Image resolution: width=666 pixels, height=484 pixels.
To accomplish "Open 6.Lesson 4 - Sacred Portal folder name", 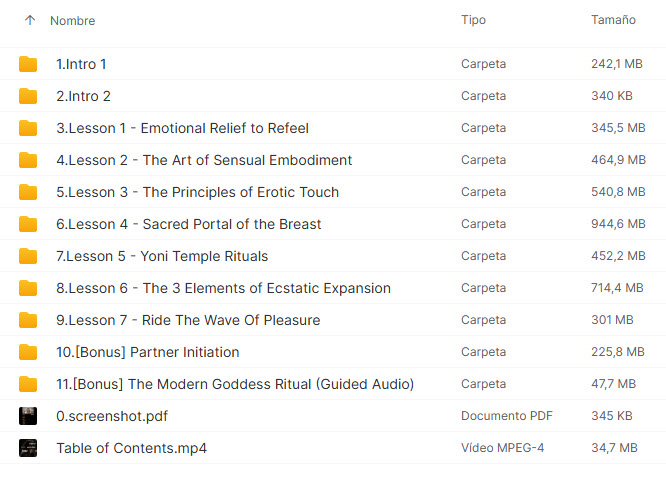I will tap(188, 224).
